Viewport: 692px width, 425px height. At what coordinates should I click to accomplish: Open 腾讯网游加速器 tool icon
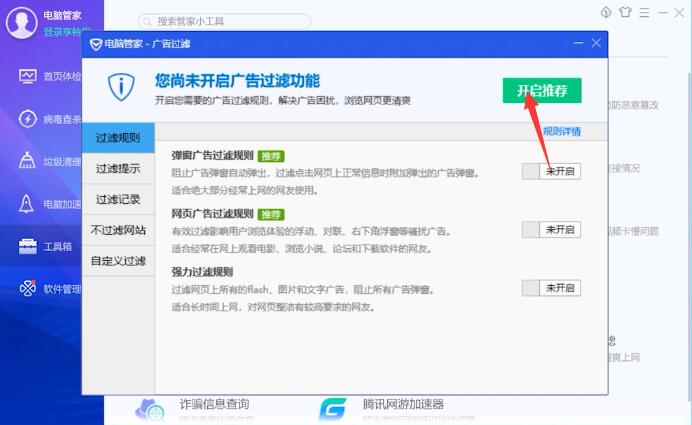(x=333, y=409)
